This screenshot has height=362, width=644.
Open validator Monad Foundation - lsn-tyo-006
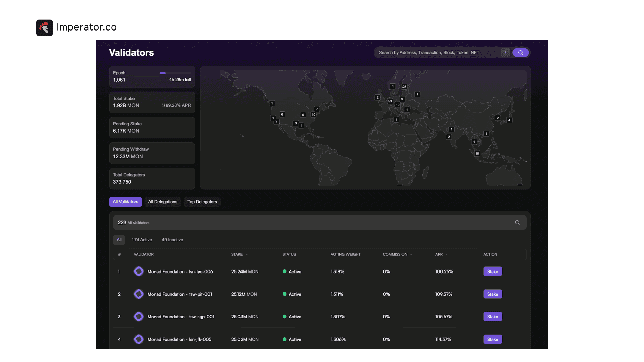(x=180, y=271)
